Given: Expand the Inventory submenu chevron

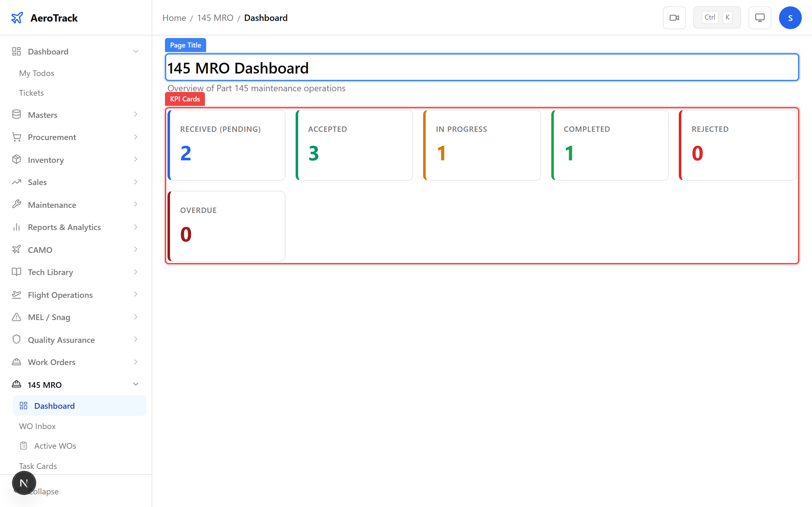Looking at the screenshot, I should [x=135, y=159].
